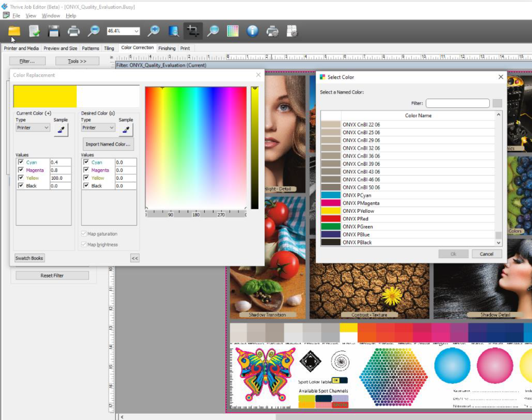Select ONYX PMagenta color swatch

point(331,203)
